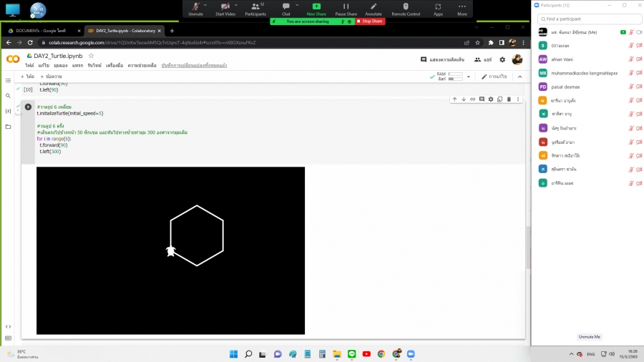Open the แทรก (Insert) menu
This screenshot has width=644, height=362.
(77, 65)
